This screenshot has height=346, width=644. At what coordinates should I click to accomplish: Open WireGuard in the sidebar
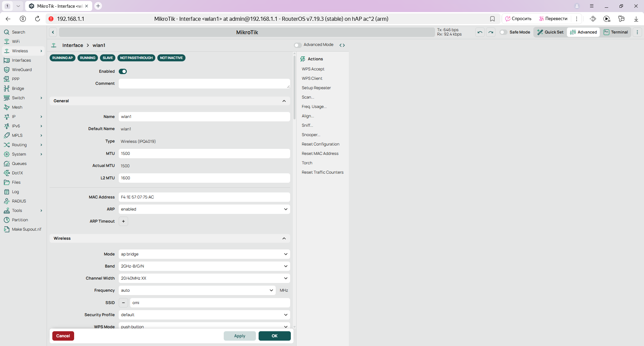pos(23,70)
